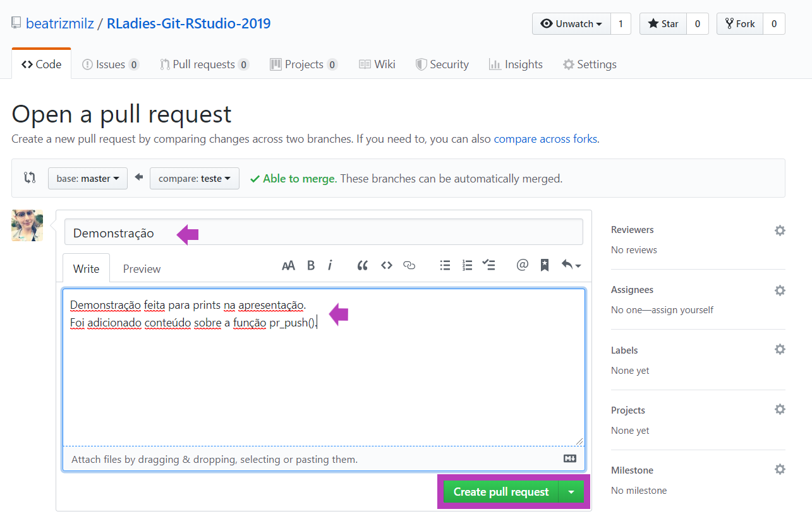Open Reviewers gear settings
The image size is (812, 526).
click(x=780, y=230)
